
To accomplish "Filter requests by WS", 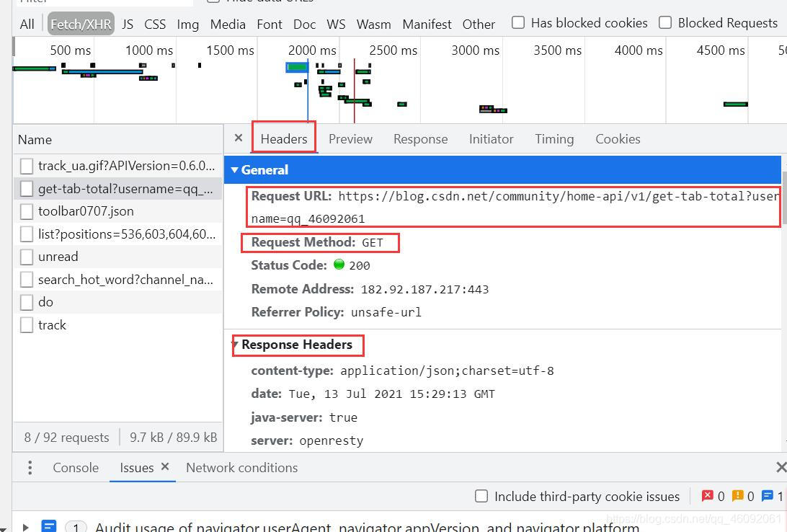I will click(336, 24).
